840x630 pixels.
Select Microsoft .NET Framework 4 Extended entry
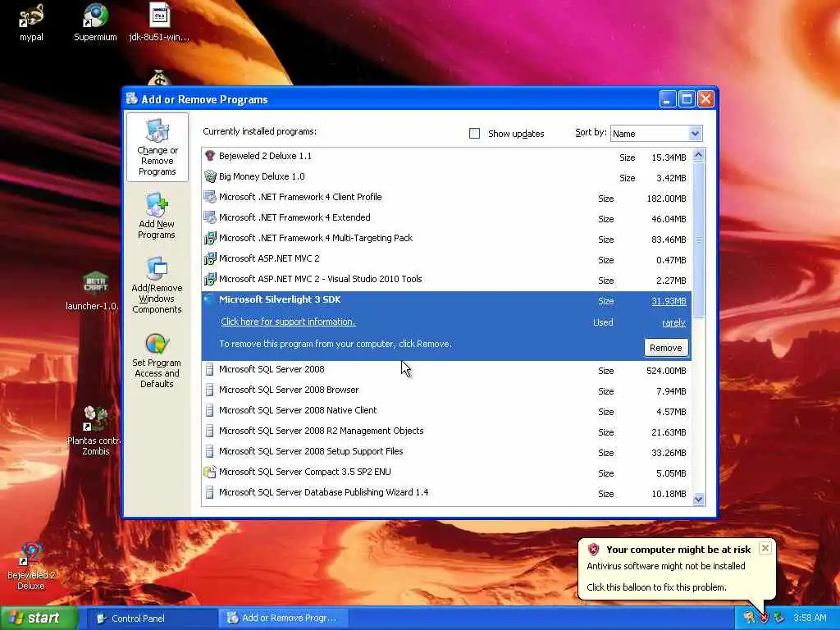(x=447, y=218)
